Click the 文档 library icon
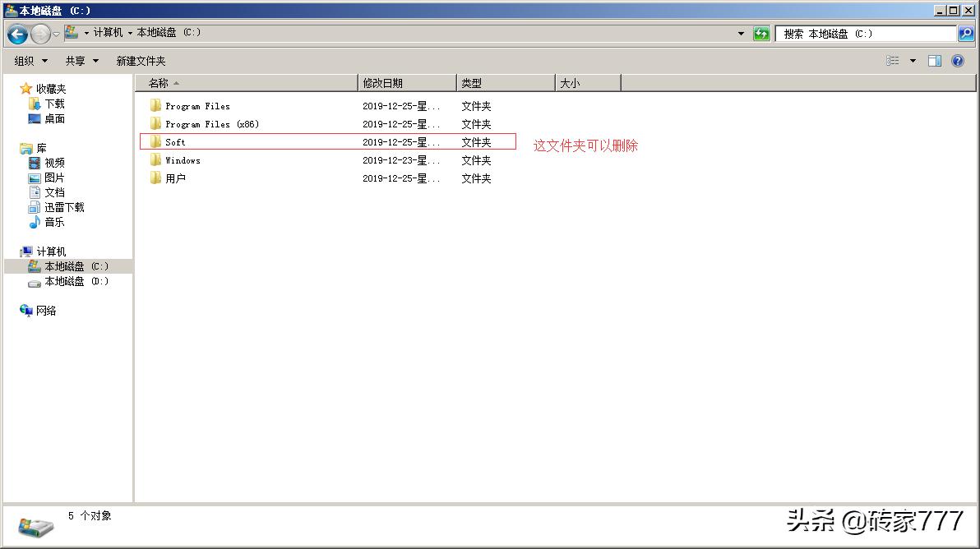980x549 pixels. click(35, 192)
